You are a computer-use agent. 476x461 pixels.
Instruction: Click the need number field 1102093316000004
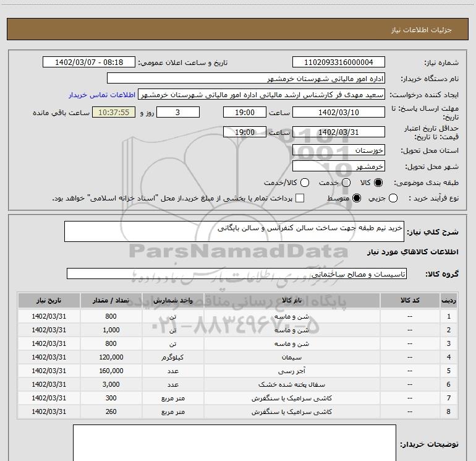[339, 62]
